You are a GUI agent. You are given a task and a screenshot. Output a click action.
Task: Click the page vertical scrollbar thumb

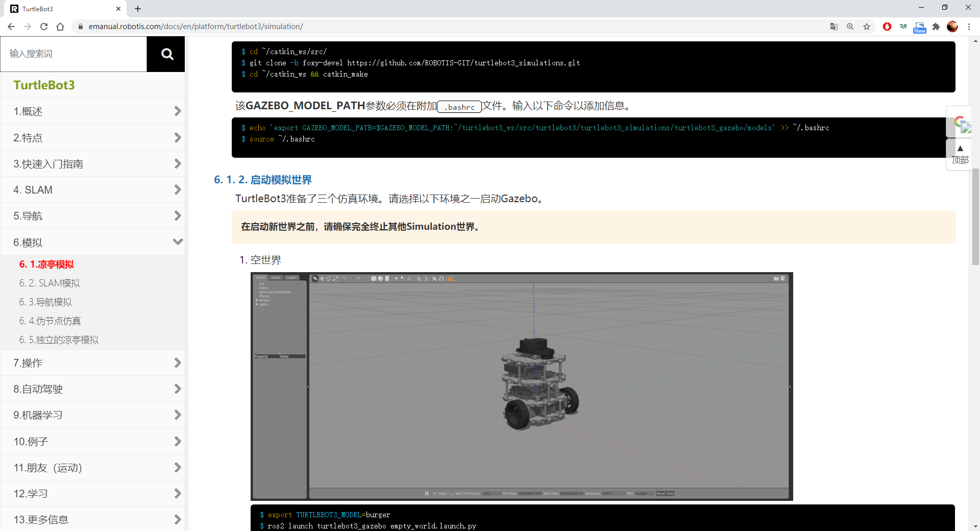[x=975, y=217]
